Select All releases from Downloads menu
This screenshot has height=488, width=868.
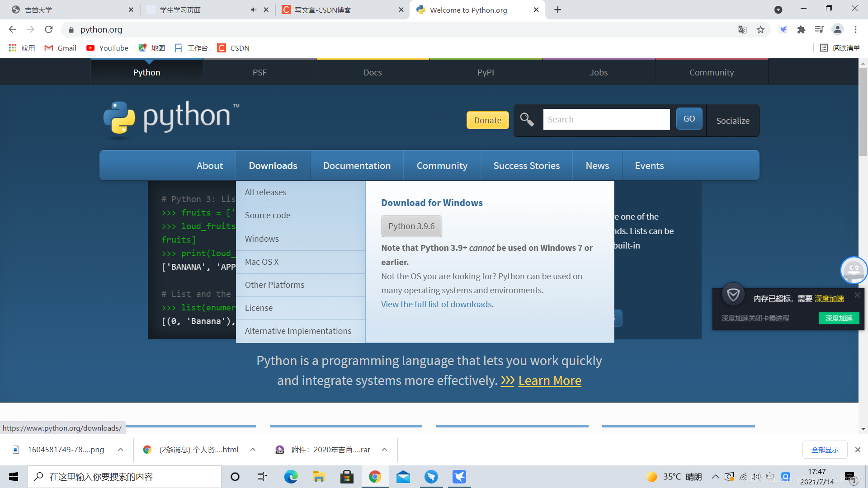point(300,192)
